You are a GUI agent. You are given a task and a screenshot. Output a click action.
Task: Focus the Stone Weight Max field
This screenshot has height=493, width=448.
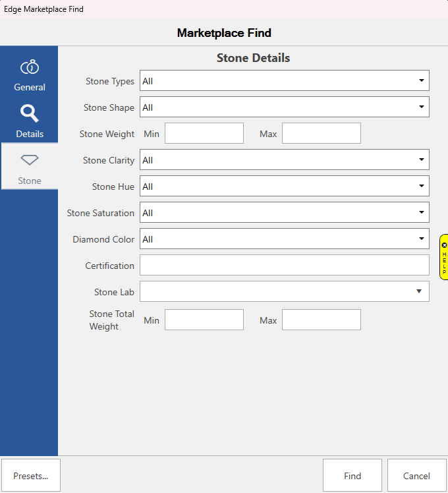click(321, 133)
